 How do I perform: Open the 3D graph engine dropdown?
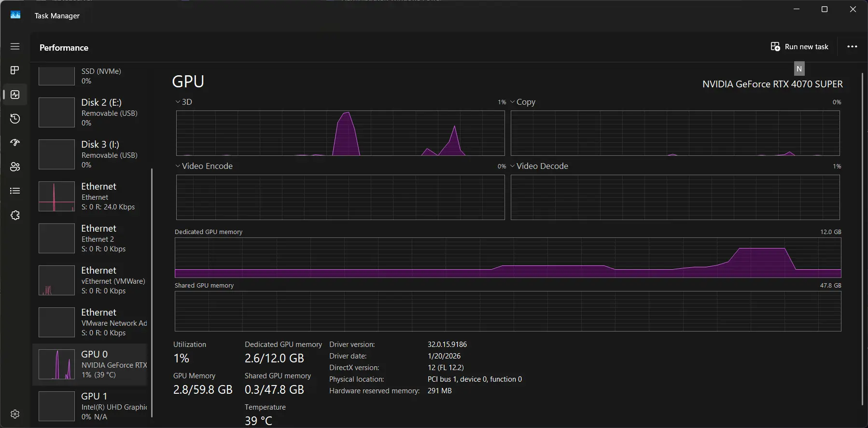184,102
